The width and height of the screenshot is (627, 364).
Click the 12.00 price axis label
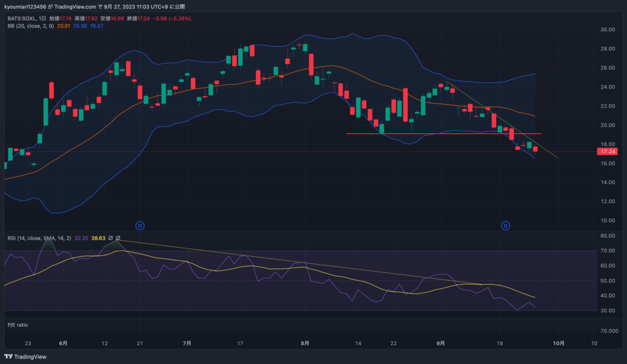tap(607, 201)
